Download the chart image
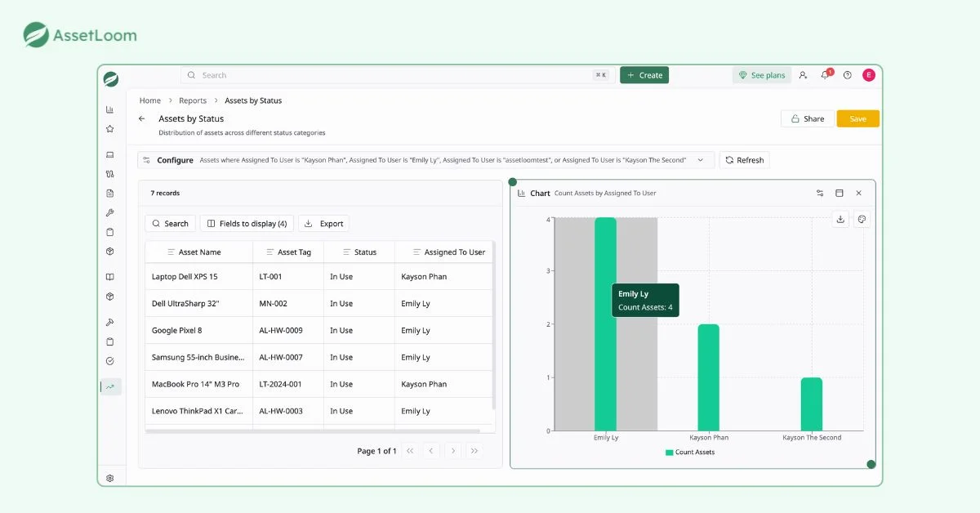Screen dimensions: 980x513 (x=840, y=219)
